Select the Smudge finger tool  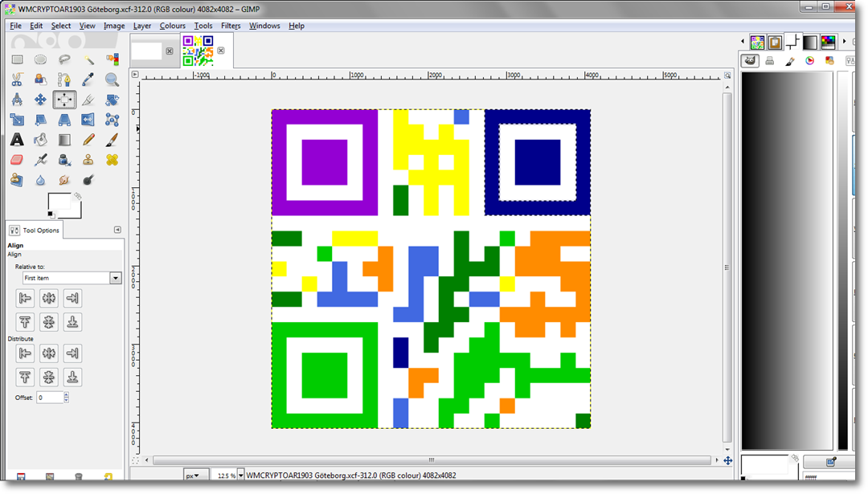[64, 180]
